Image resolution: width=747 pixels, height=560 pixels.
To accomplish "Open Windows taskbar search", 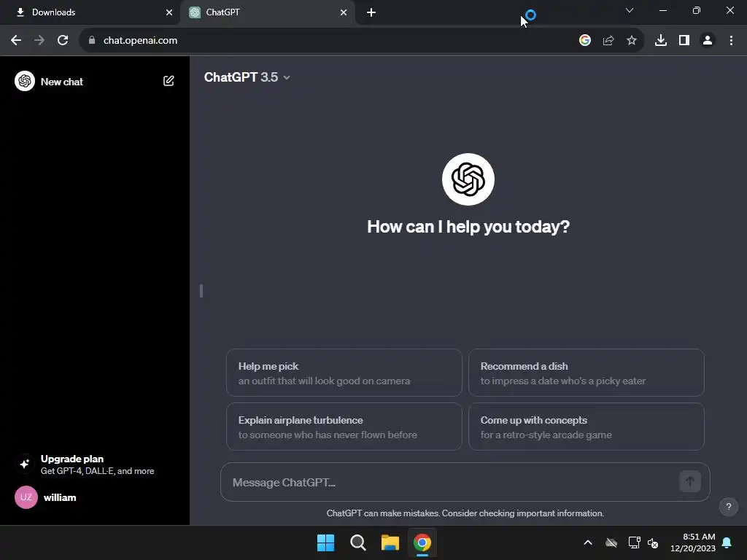I will click(357, 542).
